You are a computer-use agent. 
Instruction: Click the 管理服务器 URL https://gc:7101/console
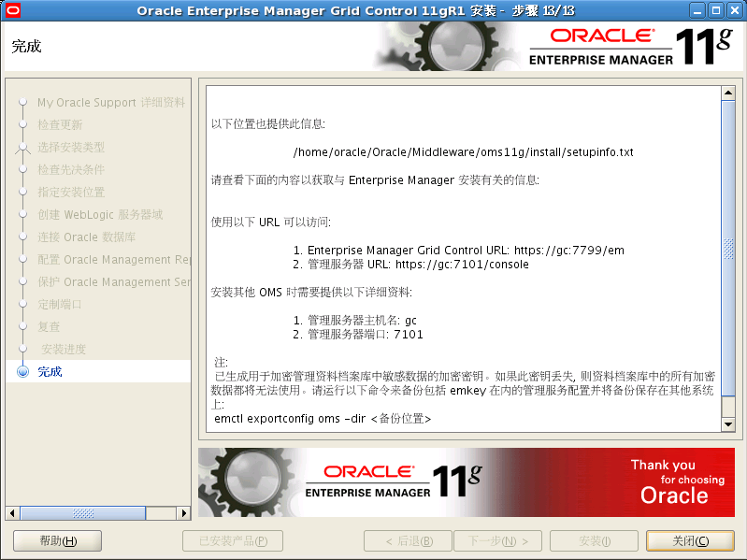462,265
